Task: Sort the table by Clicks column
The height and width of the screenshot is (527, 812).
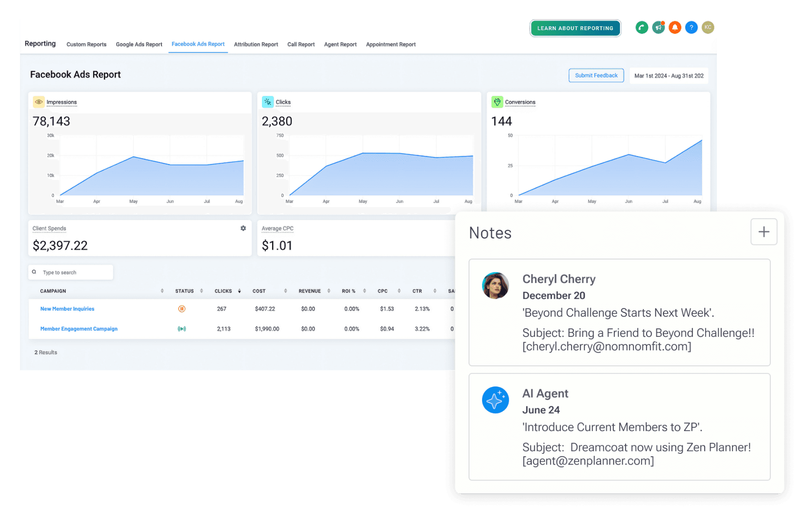Action: (x=239, y=291)
